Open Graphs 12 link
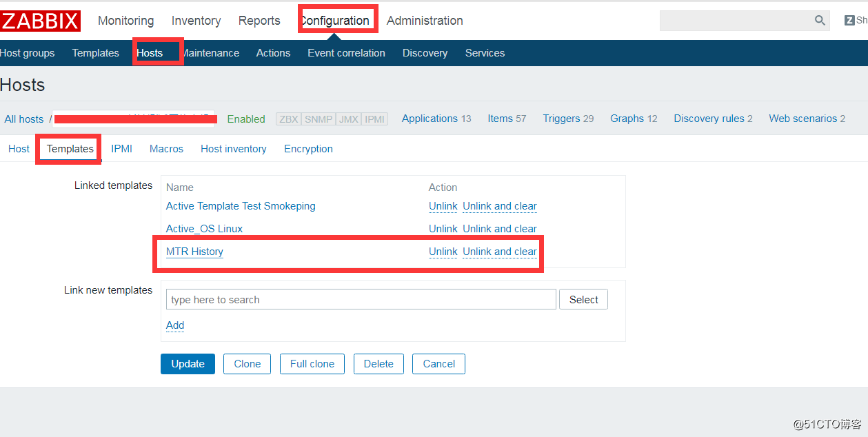Screen dimensions: 868x437 (x=634, y=119)
